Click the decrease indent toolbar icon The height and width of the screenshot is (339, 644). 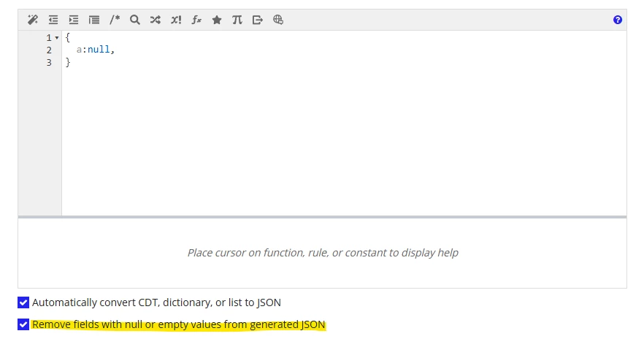(x=53, y=20)
